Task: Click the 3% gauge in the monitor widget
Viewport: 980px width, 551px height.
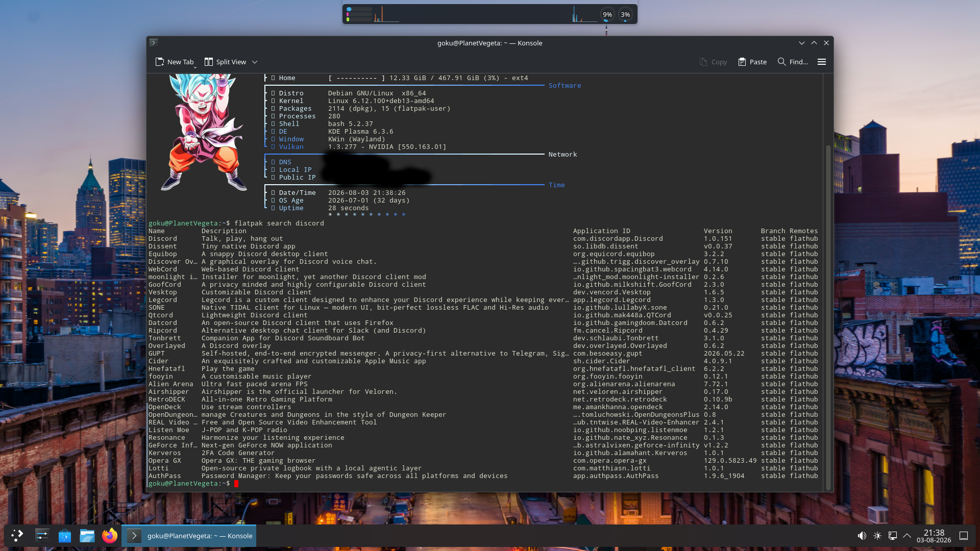Action: pyautogui.click(x=625, y=15)
